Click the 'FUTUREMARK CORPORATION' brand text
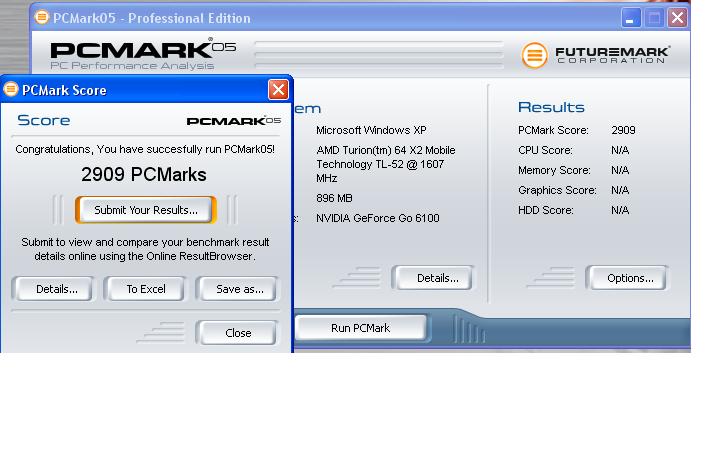 click(x=612, y=55)
